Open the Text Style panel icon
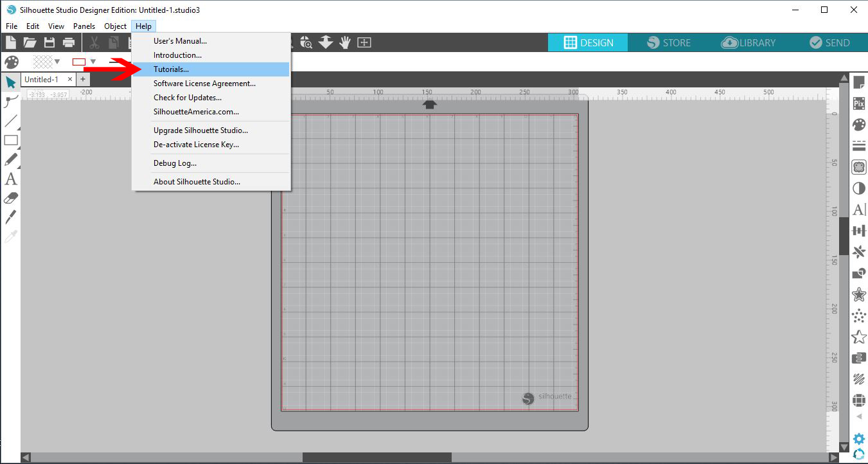 (858, 210)
